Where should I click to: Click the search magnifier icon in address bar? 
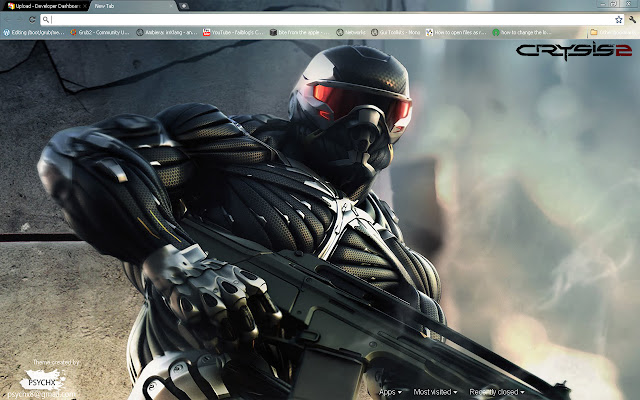pyautogui.click(x=46, y=19)
